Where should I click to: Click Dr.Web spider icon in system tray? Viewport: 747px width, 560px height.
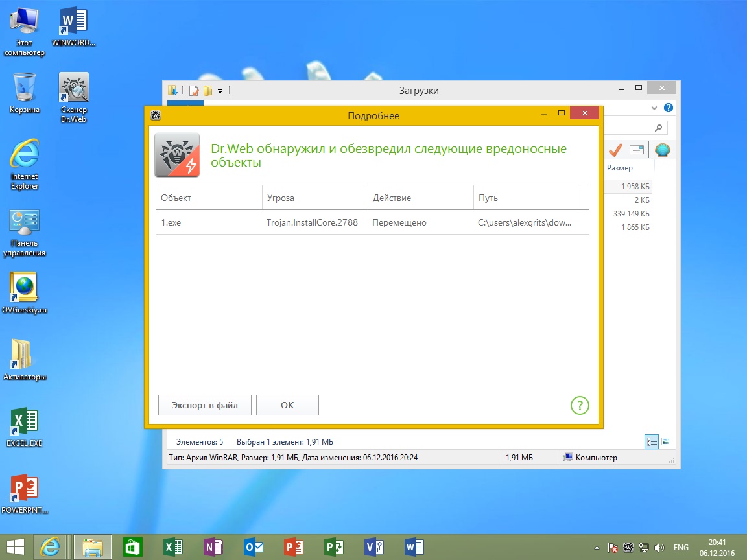(x=628, y=548)
